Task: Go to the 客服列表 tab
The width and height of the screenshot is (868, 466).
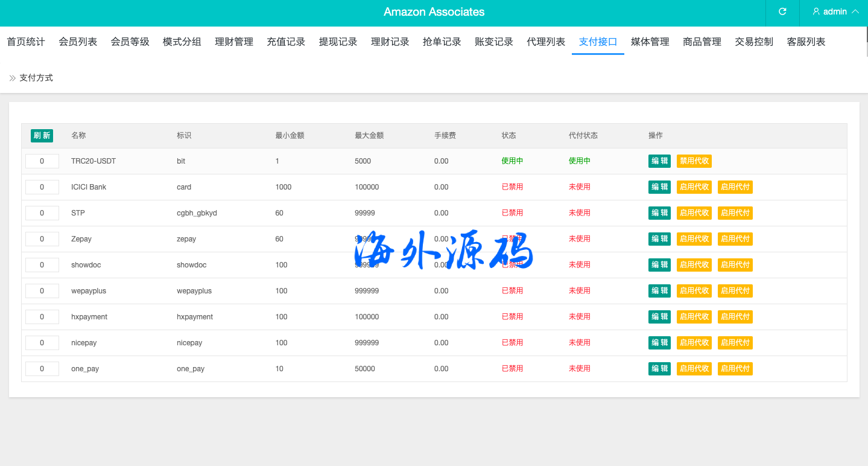Action: [x=806, y=42]
